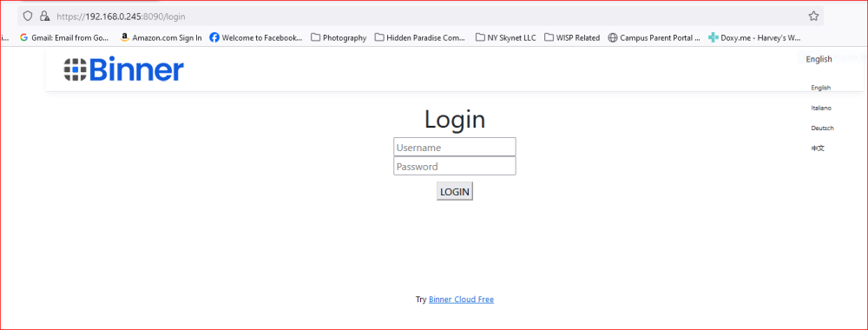Open the WISP Related bookmark folder
868x330 pixels.
point(572,37)
